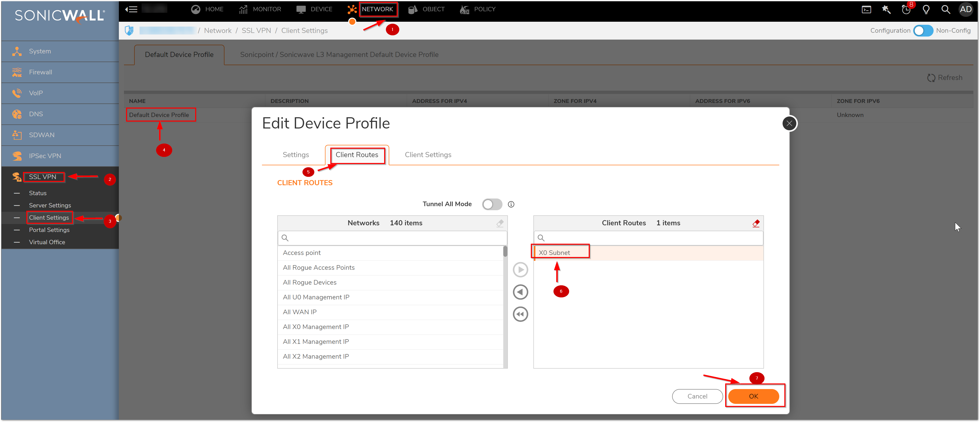Click the Cancel button

(x=697, y=396)
